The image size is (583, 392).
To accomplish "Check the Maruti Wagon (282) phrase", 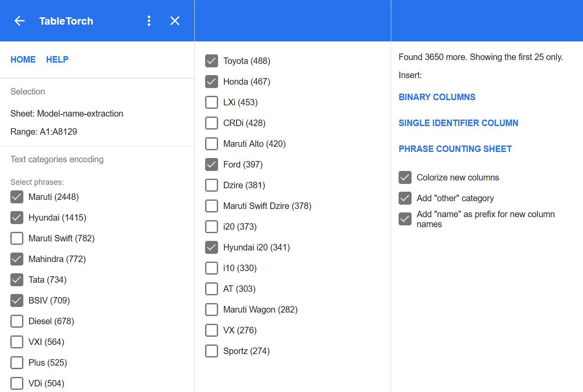I will pyautogui.click(x=212, y=310).
